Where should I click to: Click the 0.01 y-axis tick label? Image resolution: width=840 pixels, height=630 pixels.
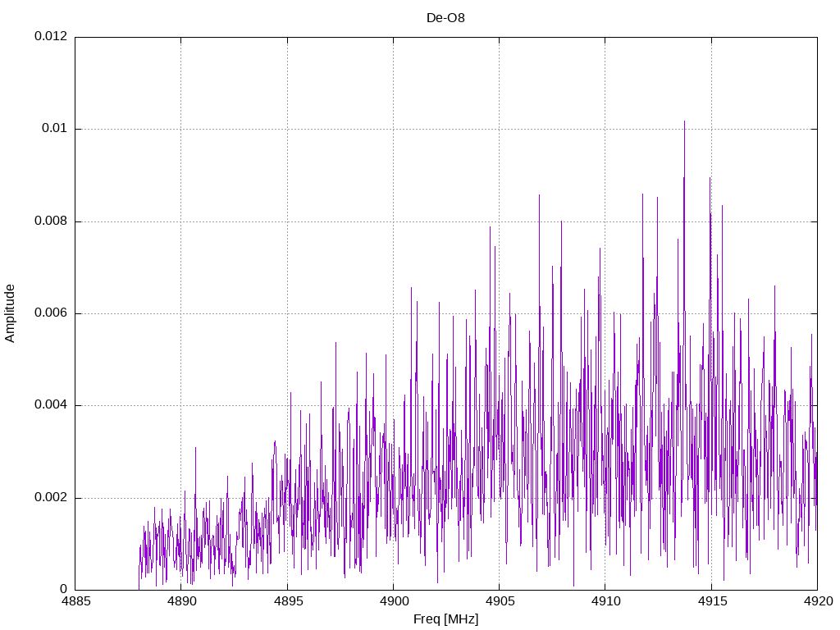click(55, 129)
